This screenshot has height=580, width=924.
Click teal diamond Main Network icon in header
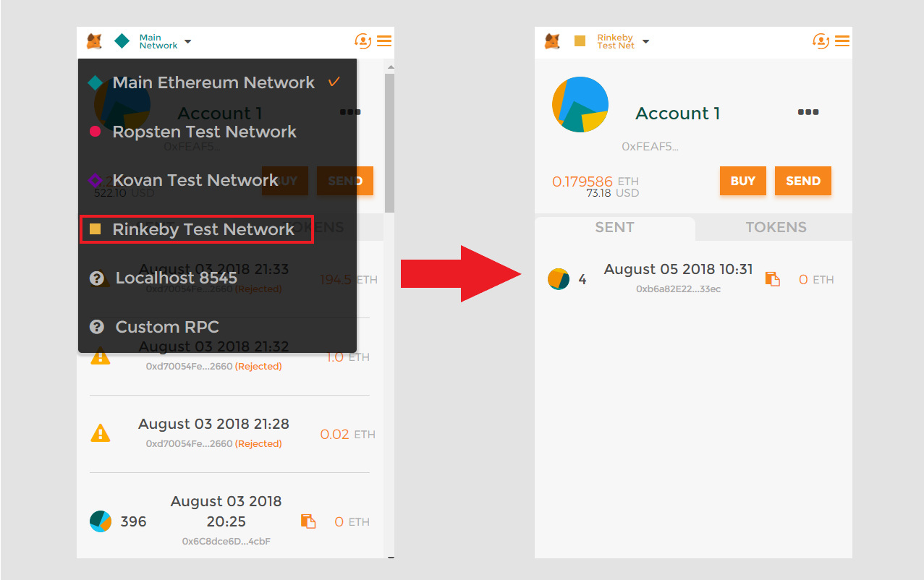[122, 41]
